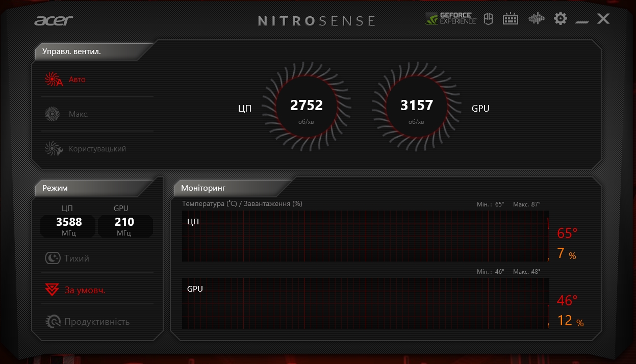Click the GPU temperature graph
This screenshot has height=364, width=636.
(x=365, y=303)
